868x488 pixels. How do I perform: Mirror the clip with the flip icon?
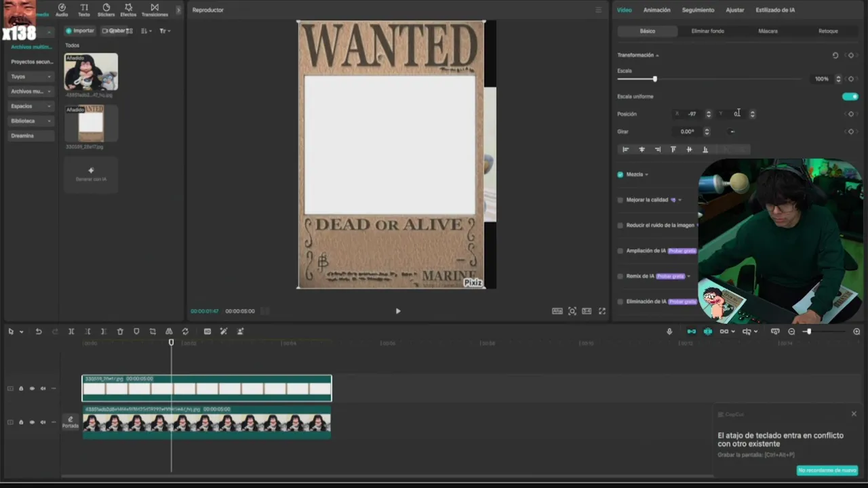[x=169, y=331]
